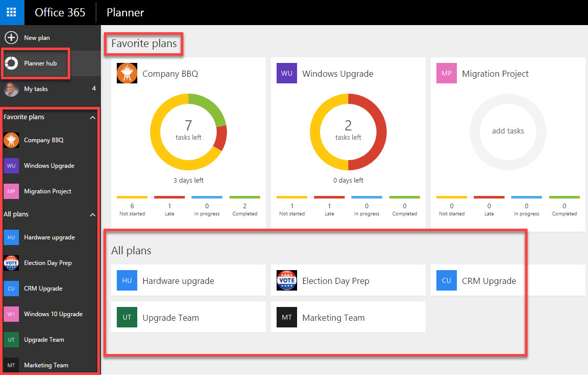The image size is (588, 375).
Task: Select the Migration Project MP icon
Action: 446,73
